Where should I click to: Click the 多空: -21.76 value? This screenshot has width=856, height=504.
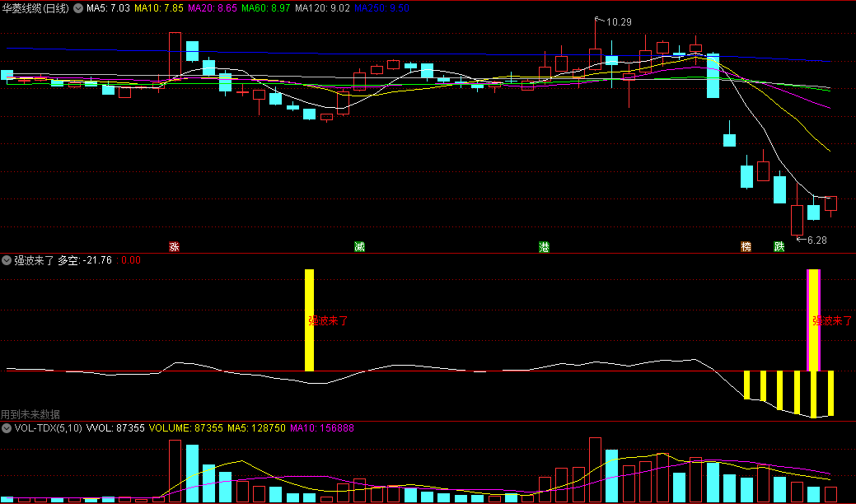coord(85,261)
